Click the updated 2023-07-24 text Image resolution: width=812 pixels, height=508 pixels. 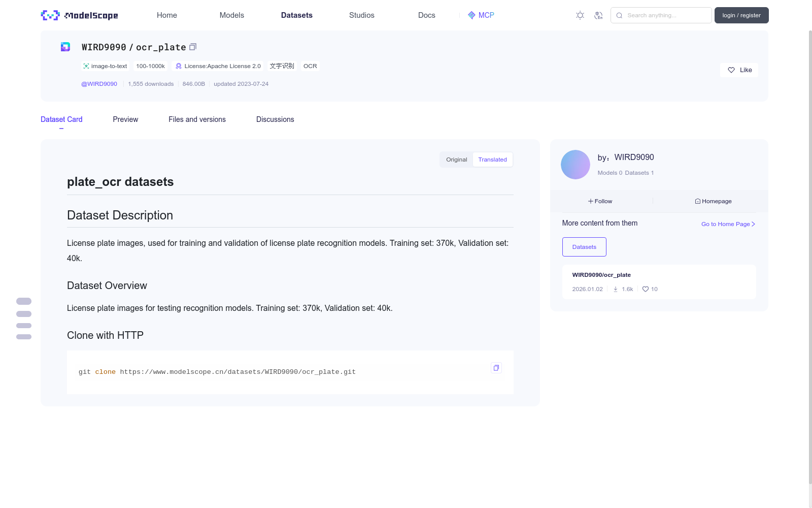241,84
